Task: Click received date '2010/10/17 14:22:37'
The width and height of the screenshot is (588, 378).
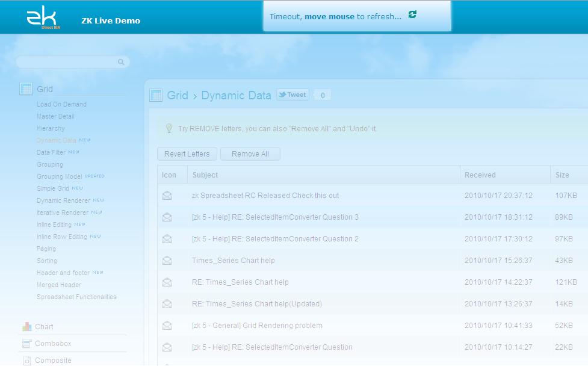Action: (x=498, y=282)
